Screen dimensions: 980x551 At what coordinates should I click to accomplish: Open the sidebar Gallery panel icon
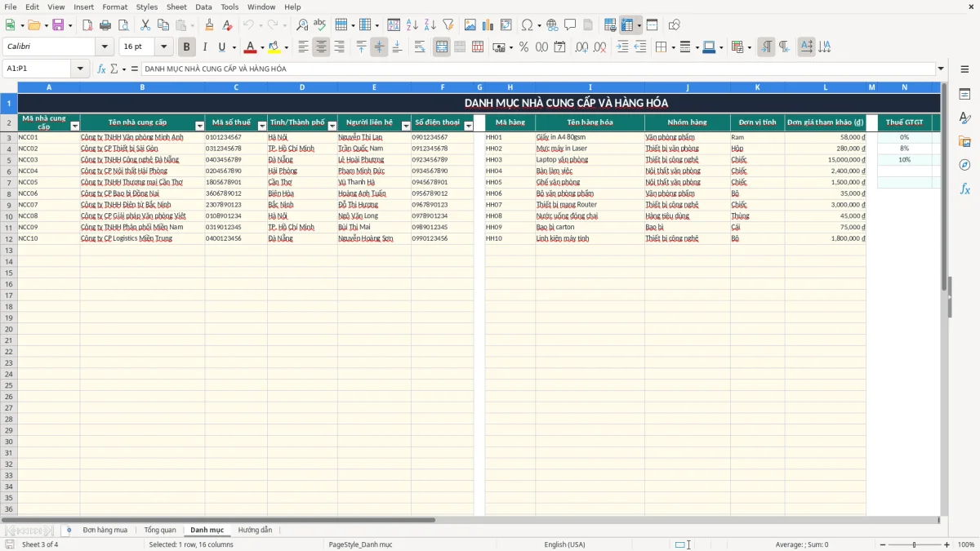coord(964,141)
